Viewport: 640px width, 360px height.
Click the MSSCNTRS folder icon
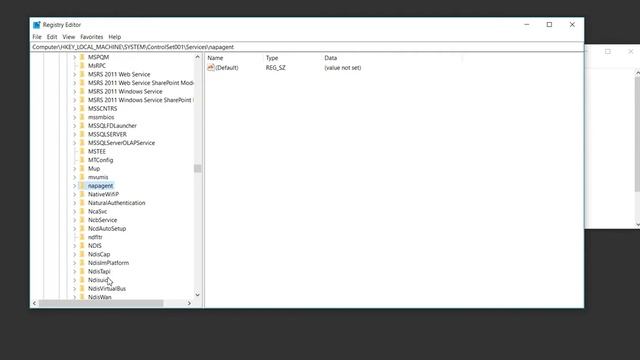point(82,109)
